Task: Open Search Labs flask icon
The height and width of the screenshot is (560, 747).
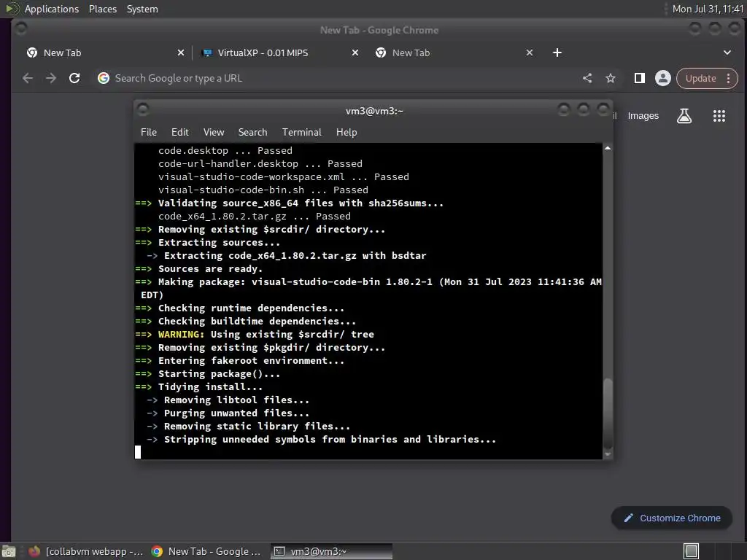Action: (684, 116)
